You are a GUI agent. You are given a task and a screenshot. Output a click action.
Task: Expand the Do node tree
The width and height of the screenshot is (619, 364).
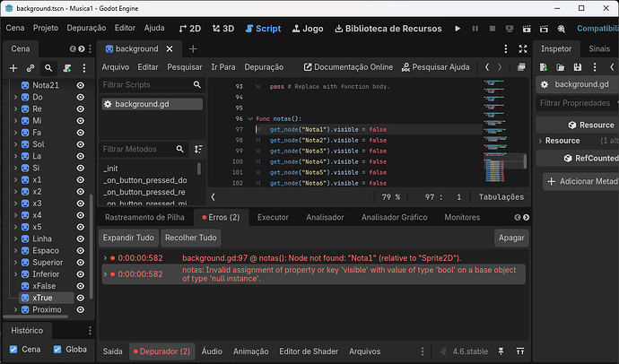tap(15, 97)
